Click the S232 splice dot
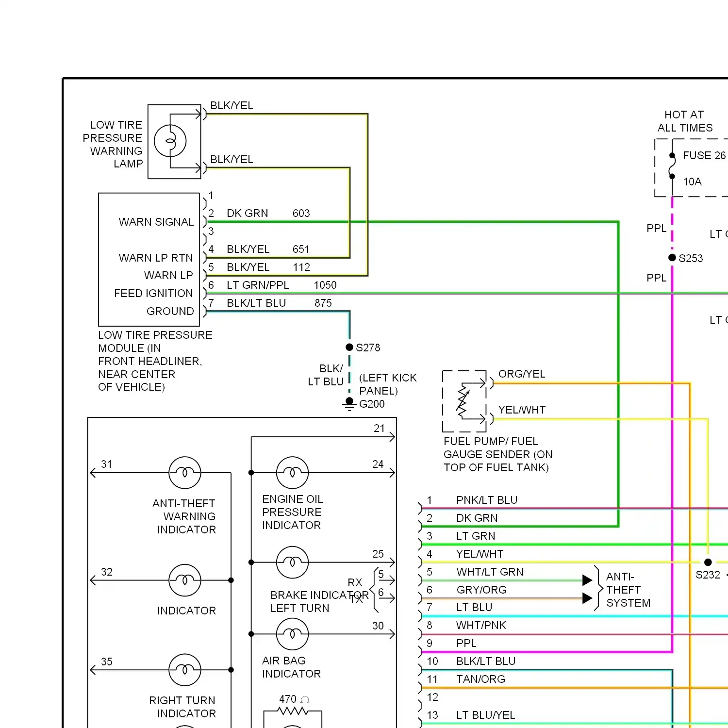 coord(708,562)
